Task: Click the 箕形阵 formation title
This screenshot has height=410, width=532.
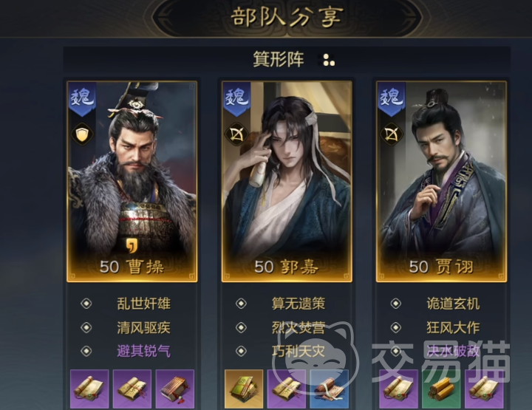Action: click(279, 59)
